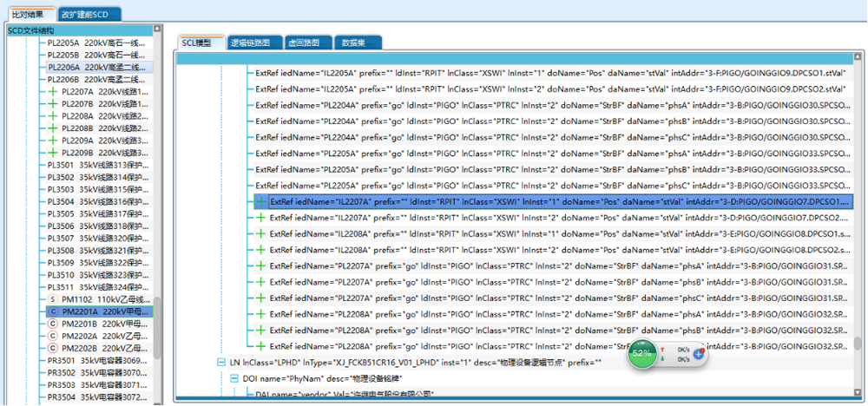Click down arrow of SCL model scrollbar
This screenshot has height=406, width=868.
coord(858,343)
